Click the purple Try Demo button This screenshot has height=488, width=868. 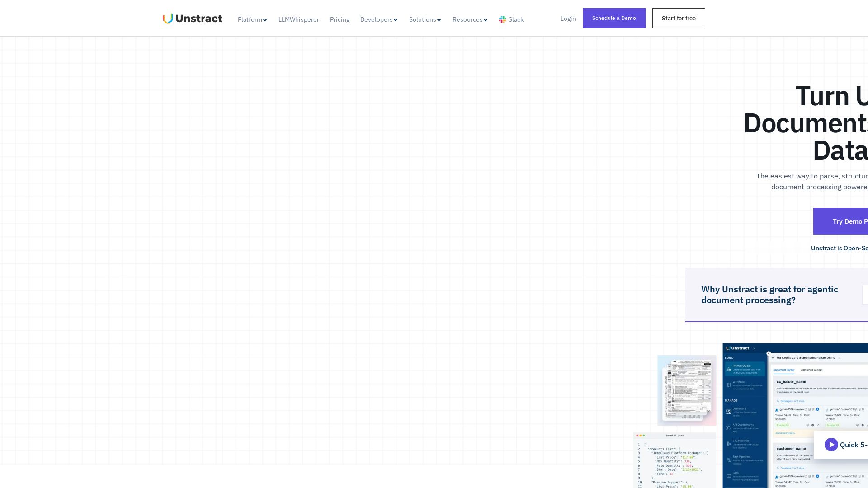tap(840, 221)
